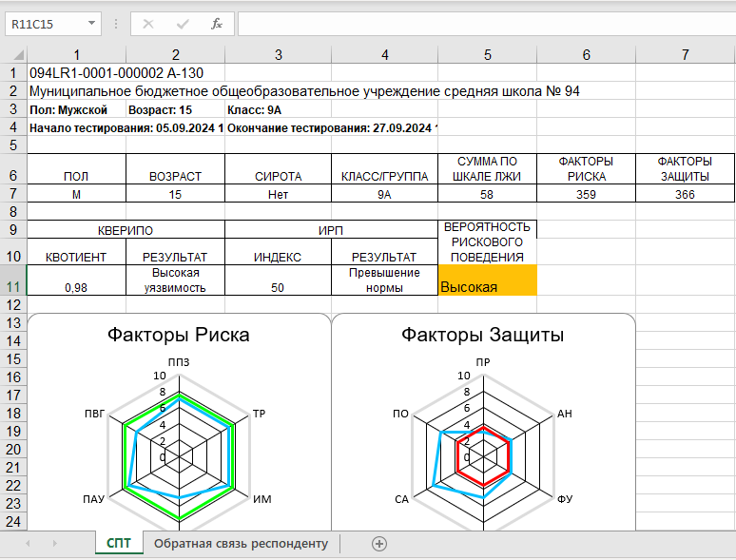736x560 pixels.
Task: Click the Enter checkmark icon in formula bar
Action: [x=183, y=24]
